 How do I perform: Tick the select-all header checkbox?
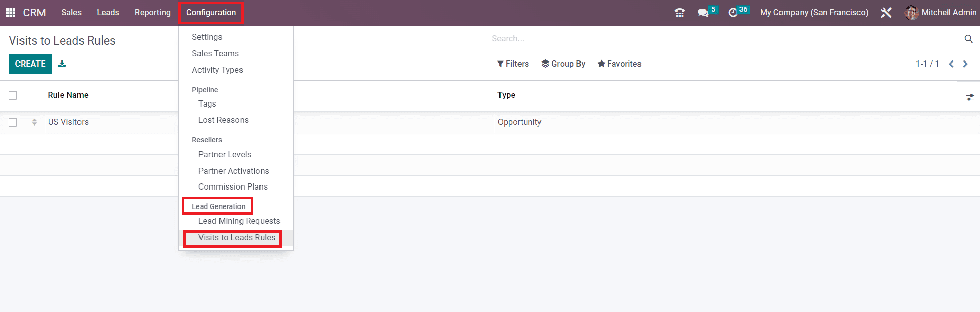coord(13,95)
